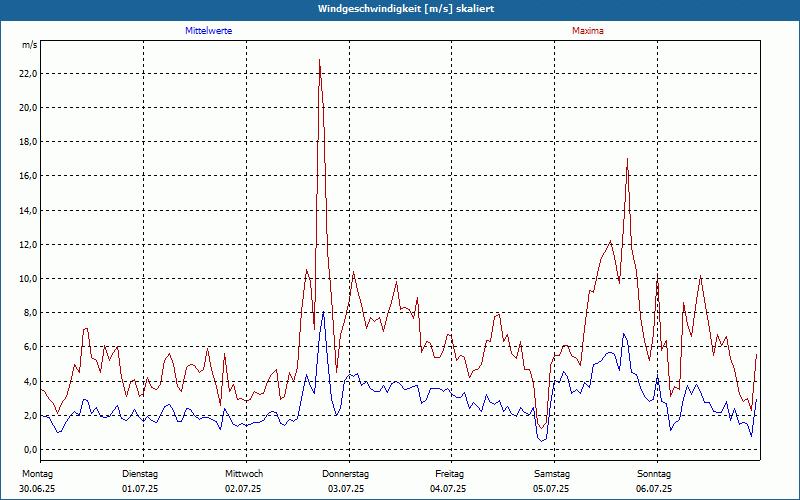Click the '12,0' y-axis value
The width and height of the screenshot is (800, 500).
[28, 244]
